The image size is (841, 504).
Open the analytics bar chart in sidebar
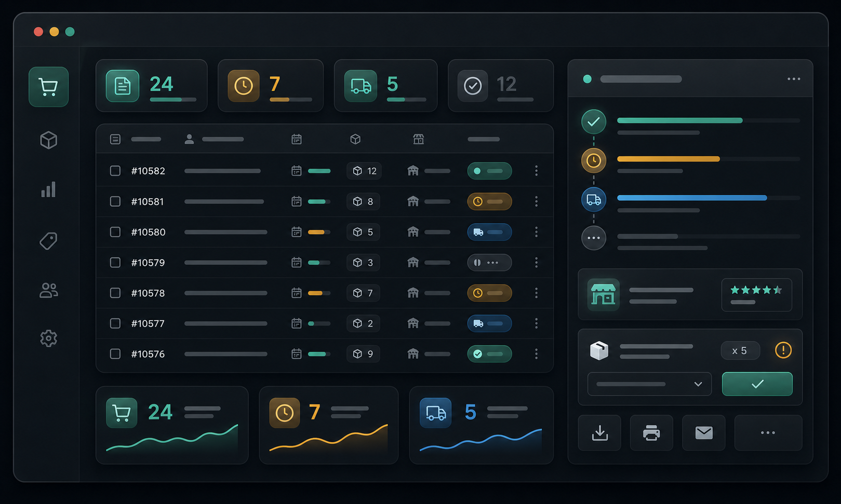pyautogui.click(x=48, y=189)
